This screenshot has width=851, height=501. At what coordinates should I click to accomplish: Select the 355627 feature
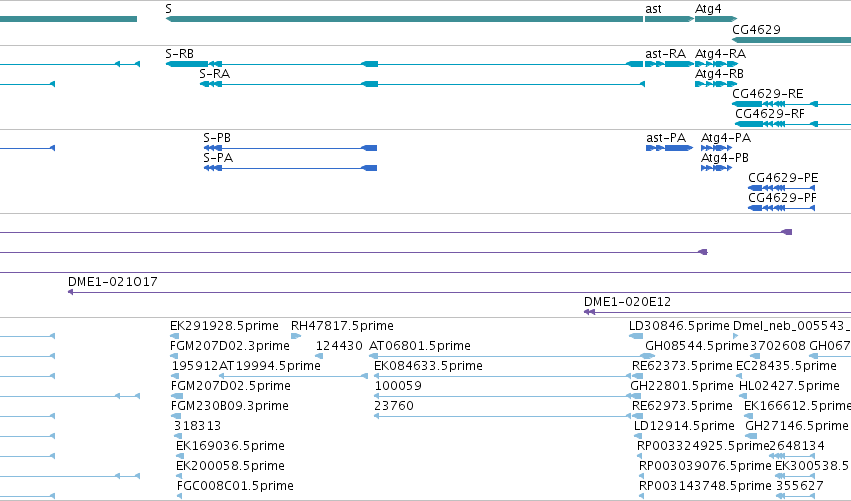pyautogui.click(x=796, y=496)
